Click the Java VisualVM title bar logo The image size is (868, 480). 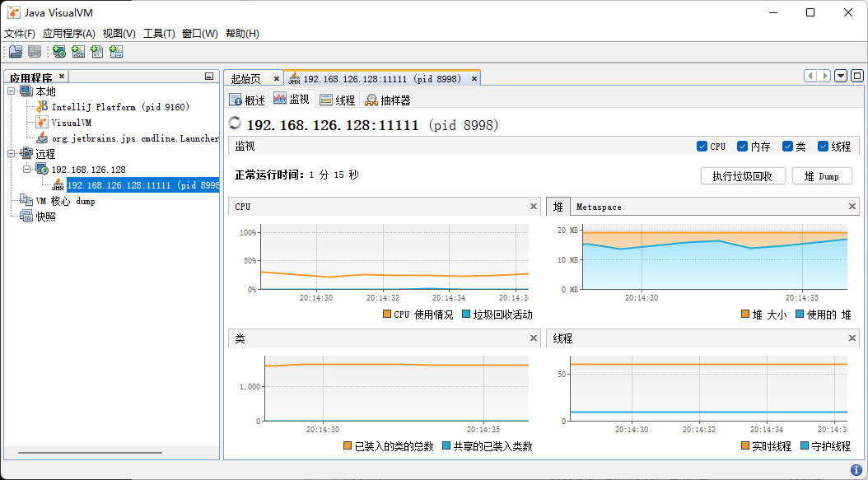click(x=14, y=12)
